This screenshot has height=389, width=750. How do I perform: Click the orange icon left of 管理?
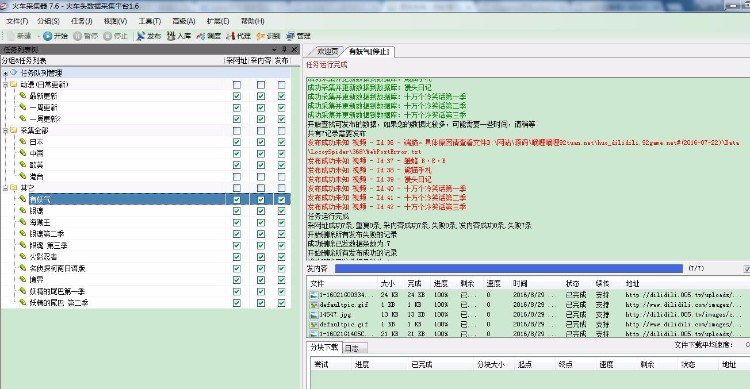click(x=261, y=36)
